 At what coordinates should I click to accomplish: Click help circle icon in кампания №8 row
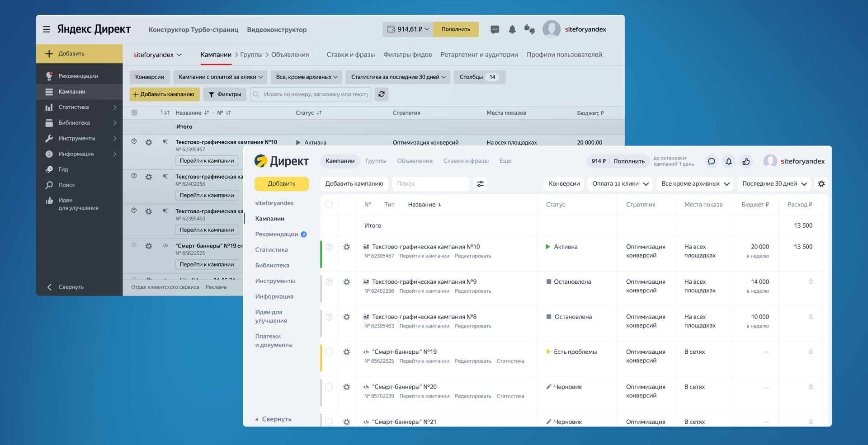(x=329, y=317)
